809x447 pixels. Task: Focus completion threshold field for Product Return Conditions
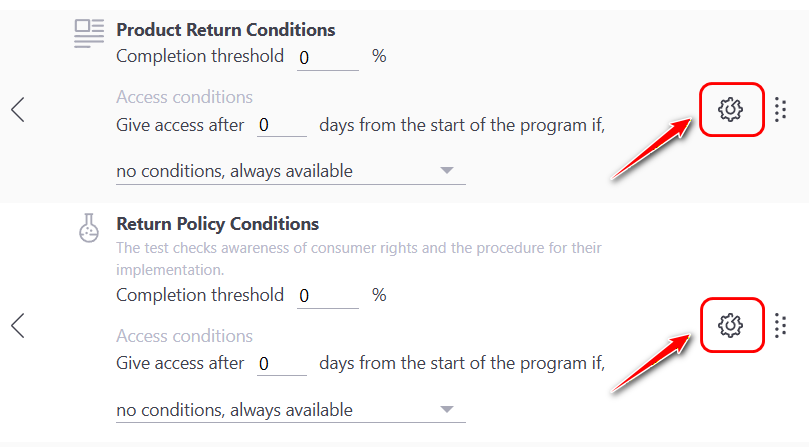[327, 58]
